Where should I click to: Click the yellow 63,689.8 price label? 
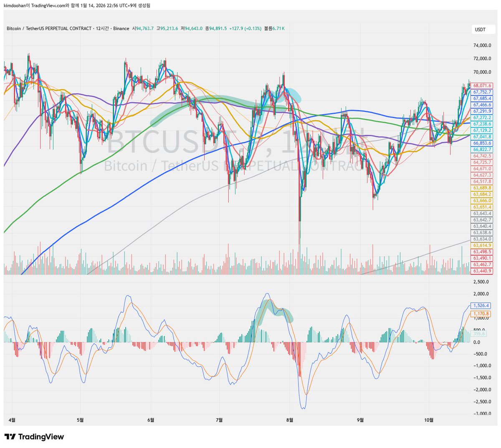pyautogui.click(x=482, y=188)
